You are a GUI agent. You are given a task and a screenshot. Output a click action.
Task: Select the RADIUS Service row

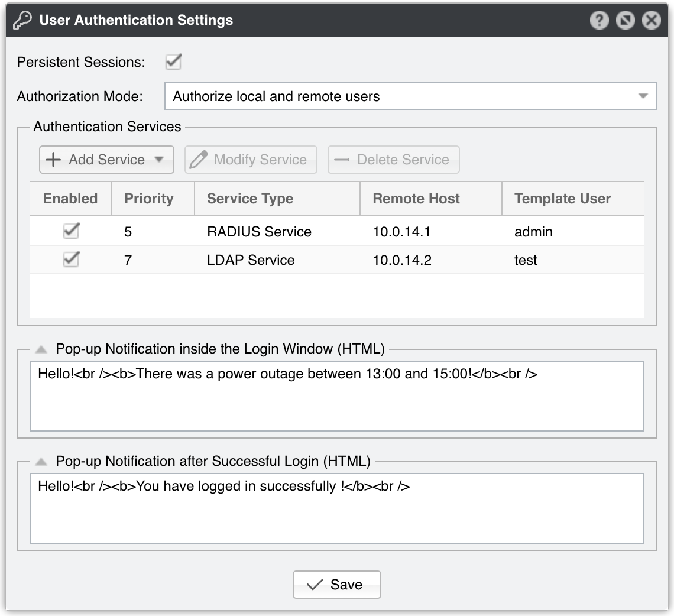(259, 231)
